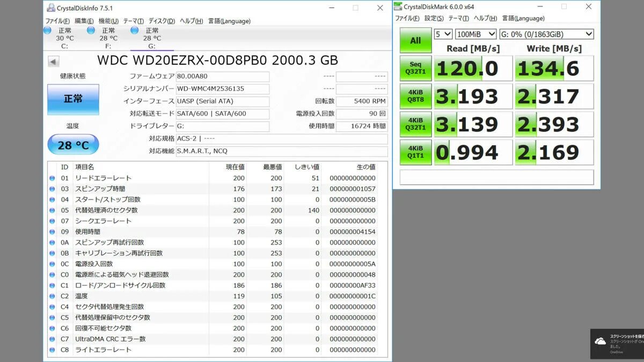Click the 対応機能 field S.M.A.R.T., NCQ
Image resolution: width=644 pixels, height=362 pixels.
(281, 151)
